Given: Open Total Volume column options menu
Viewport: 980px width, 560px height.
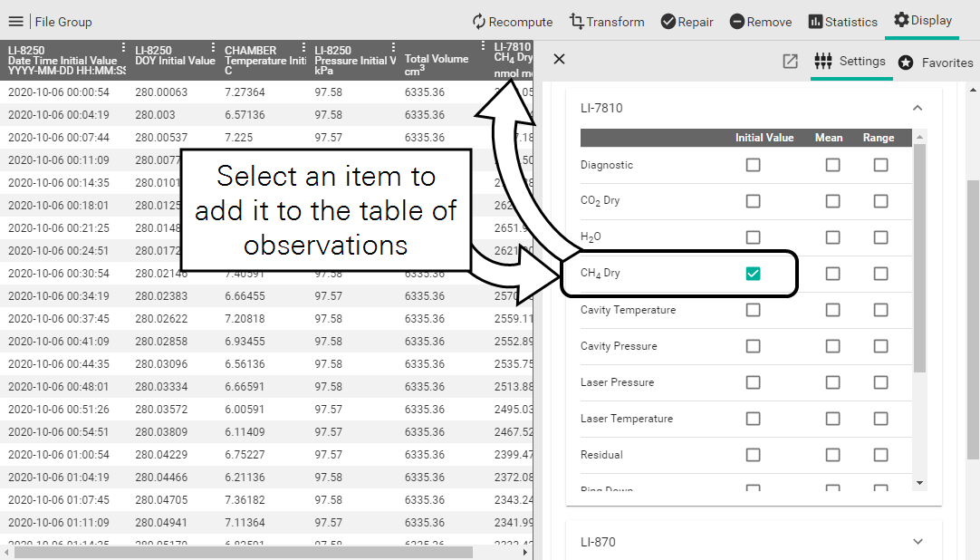Looking at the screenshot, I should [483, 46].
